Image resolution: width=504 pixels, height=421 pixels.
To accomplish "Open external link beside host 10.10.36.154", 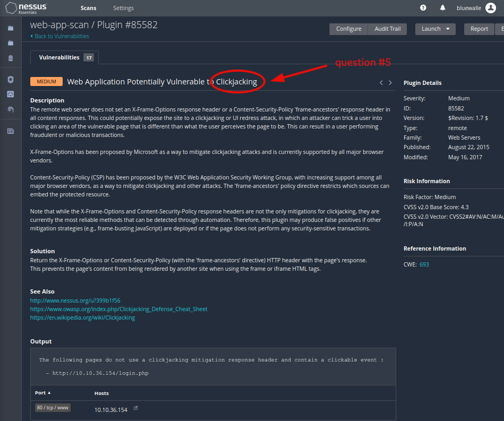I will click(136, 409).
